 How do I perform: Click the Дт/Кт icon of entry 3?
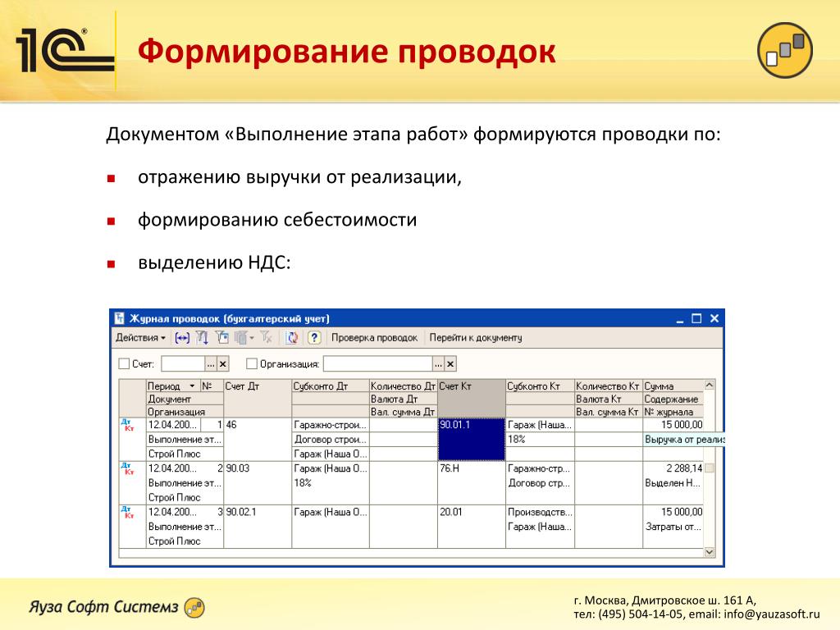[x=128, y=512]
